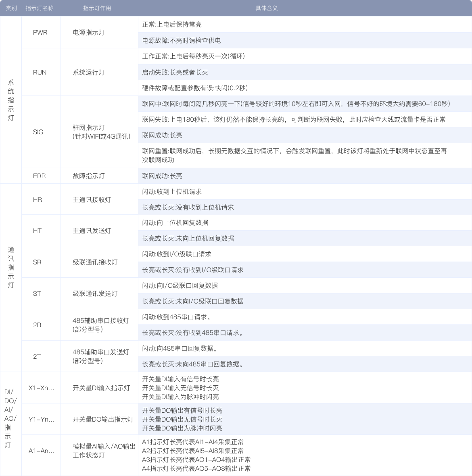The image size is (472, 476).
Task: Select the 驻网指示灯 function cell
Action: click(x=99, y=132)
